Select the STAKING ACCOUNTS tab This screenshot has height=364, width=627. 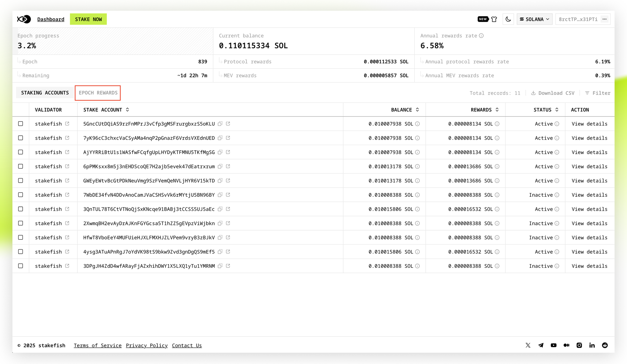[x=45, y=93]
